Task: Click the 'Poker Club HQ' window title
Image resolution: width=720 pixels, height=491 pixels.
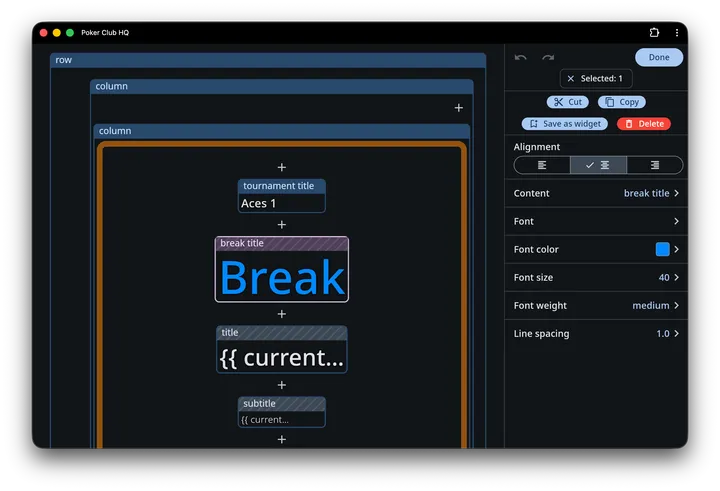Action: (x=105, y=33)
